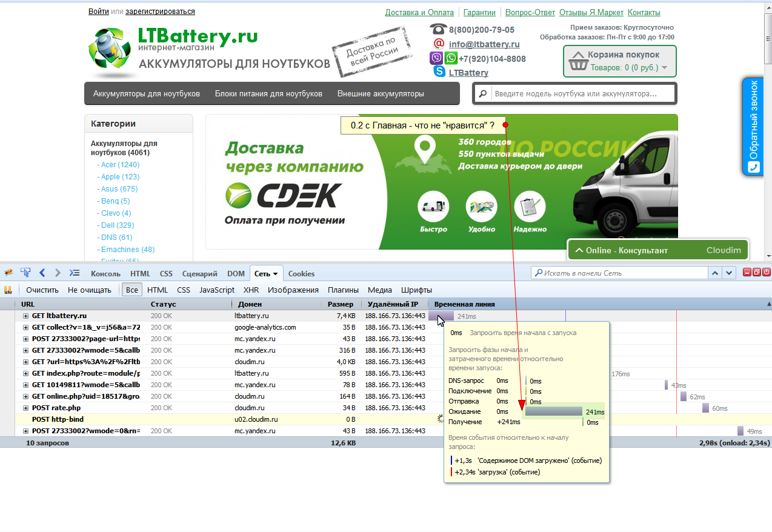Click the shopping basket icon

coord(578,63)
